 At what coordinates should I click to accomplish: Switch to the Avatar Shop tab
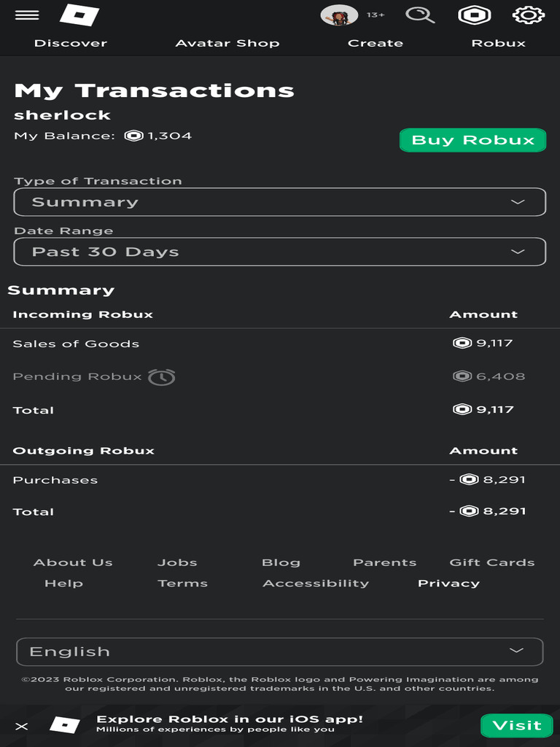click(227, 43)
